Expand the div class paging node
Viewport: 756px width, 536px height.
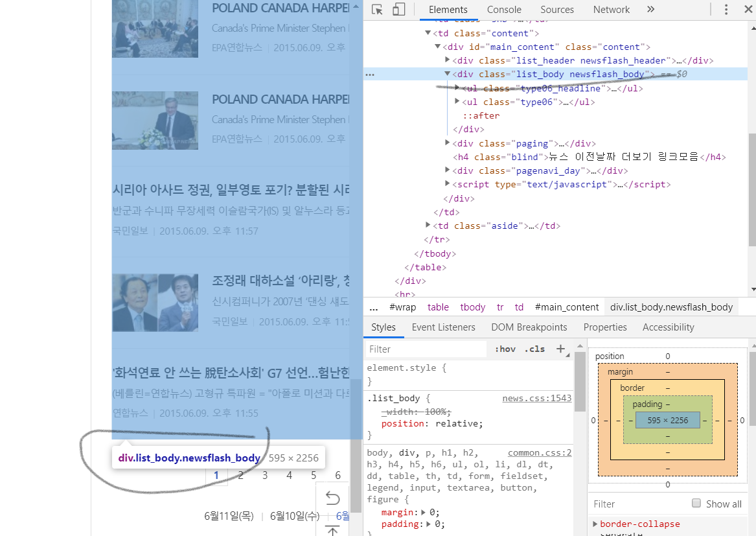pyautogui.click(x=448, y=143)
